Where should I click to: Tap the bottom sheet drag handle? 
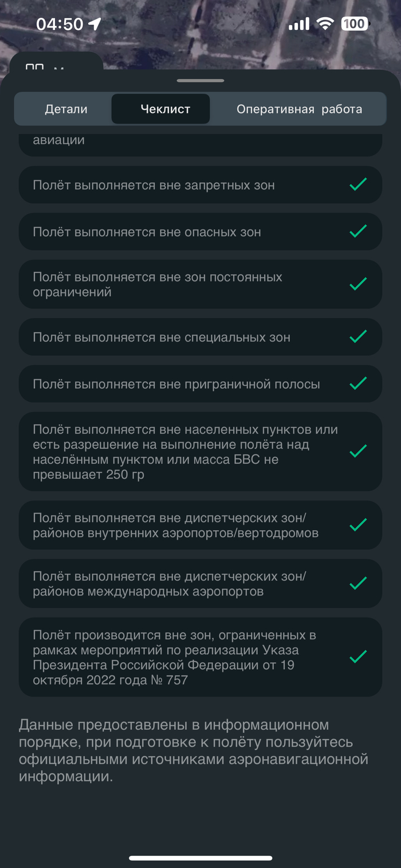(200, 80)
